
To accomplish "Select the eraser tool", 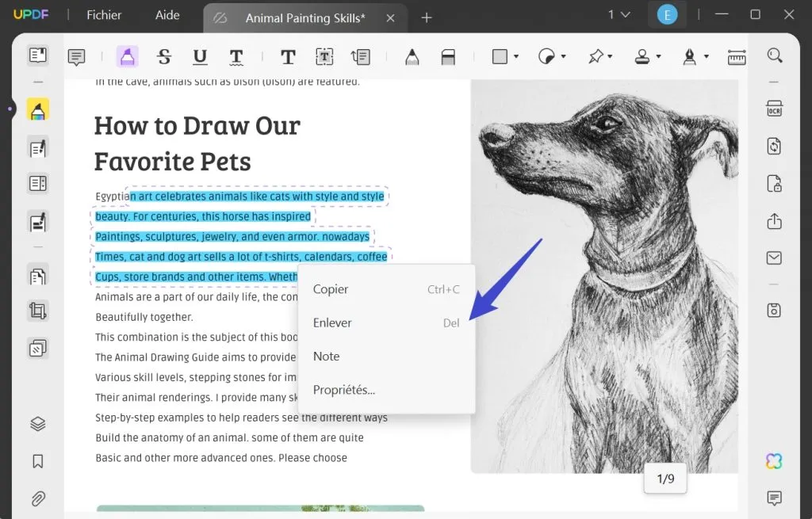I will tap(449, 56).
